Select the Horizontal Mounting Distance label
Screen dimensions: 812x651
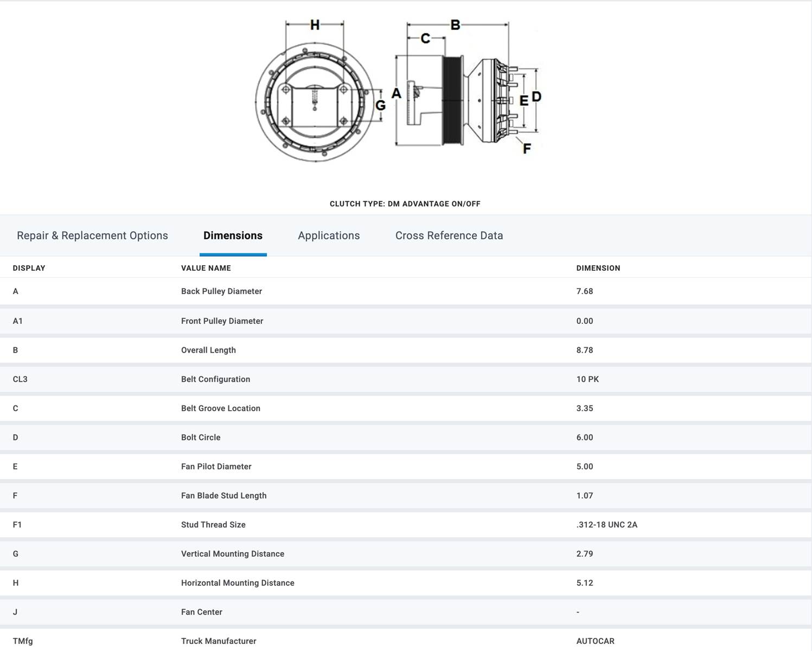238,583
